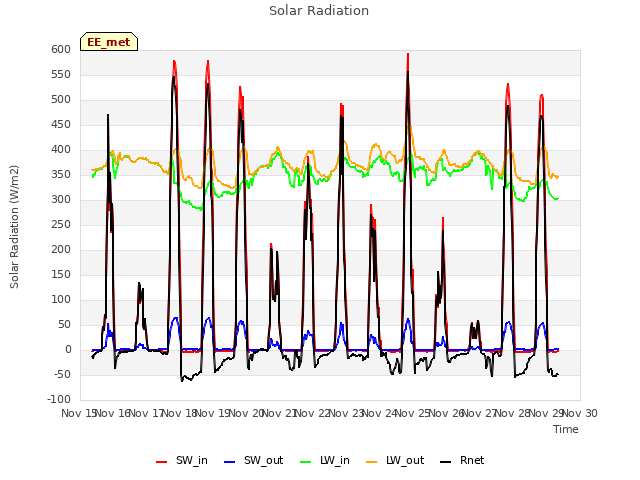The image size is (640, 480).
Task: Click the orange LW_out legend color marker
Action: (371, 462)
